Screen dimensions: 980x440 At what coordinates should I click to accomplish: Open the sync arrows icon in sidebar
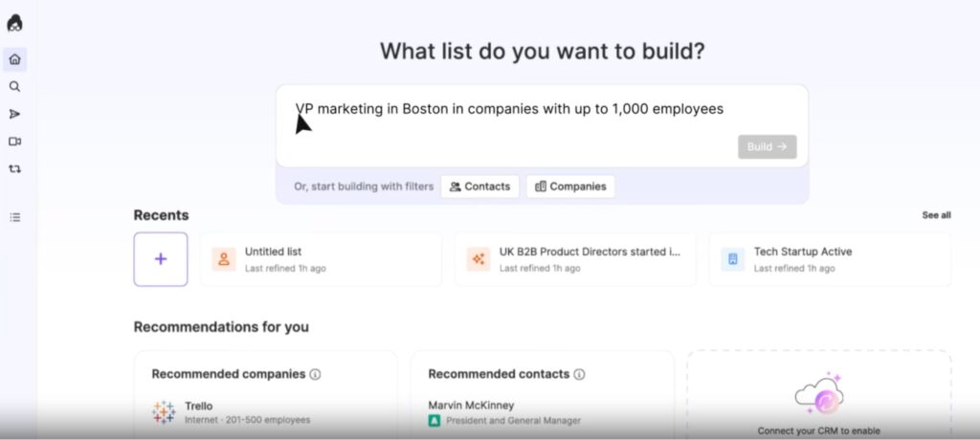click(15, 168)
